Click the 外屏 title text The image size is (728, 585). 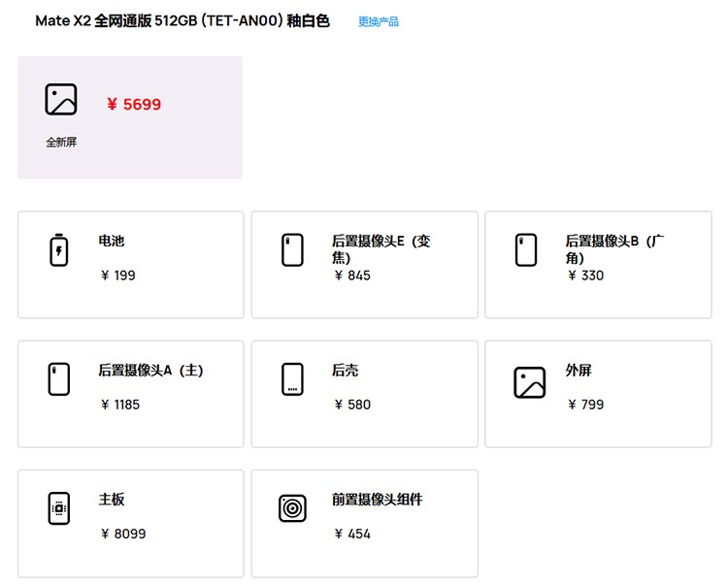point(579,371)
